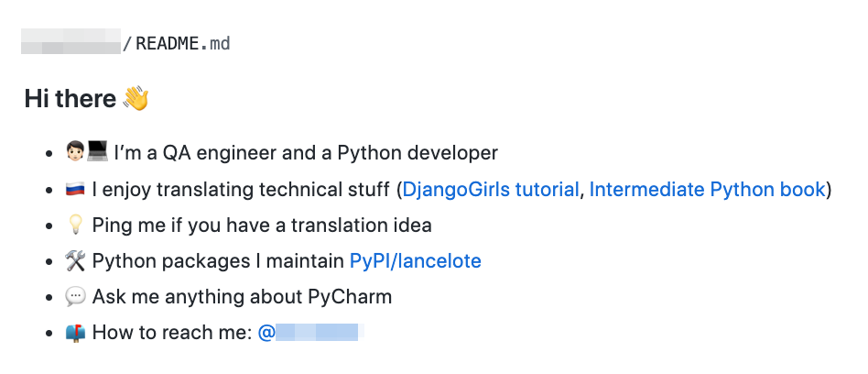868x374 pixels.
Task: Click the README.md file name
Action: pos(183,43)
